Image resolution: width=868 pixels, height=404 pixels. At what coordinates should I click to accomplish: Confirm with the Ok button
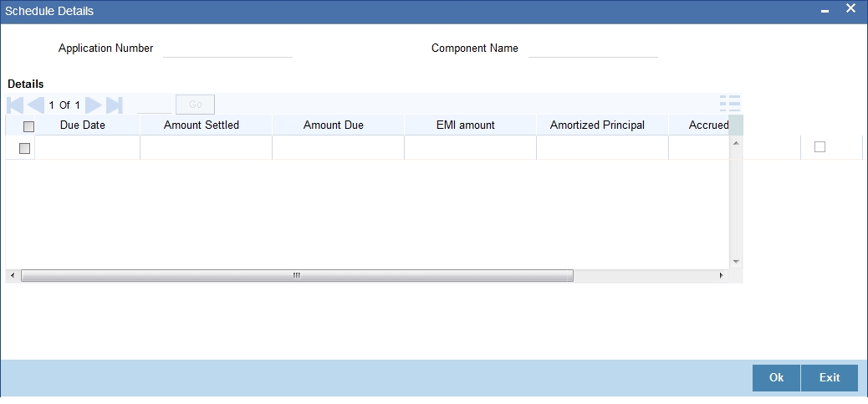point(776,377)
